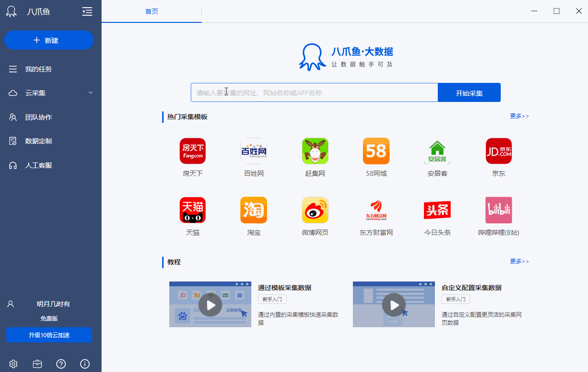
Task: Click 新手入门 tag under 自定义配置采集数据
Action: click(456, 300)
